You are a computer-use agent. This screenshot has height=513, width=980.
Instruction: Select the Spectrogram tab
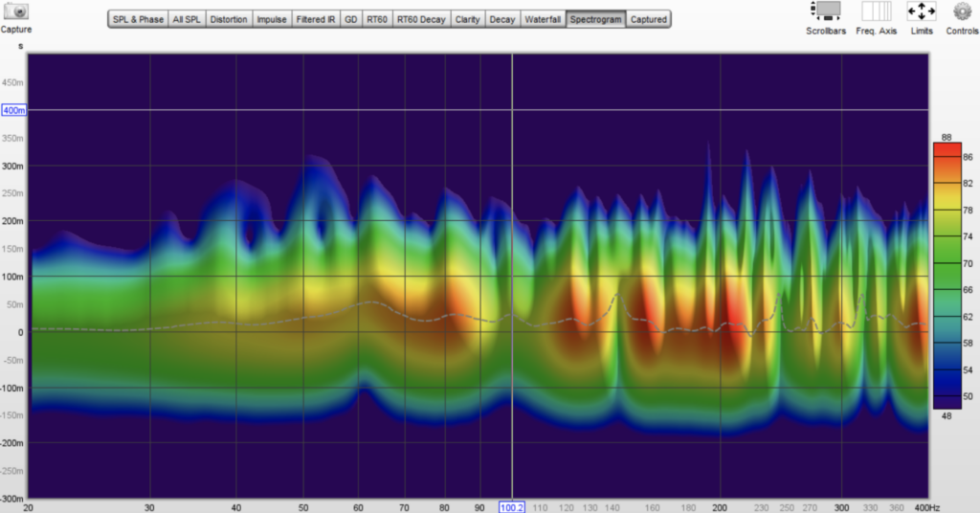pyautogui.click(x=596, y=19)
